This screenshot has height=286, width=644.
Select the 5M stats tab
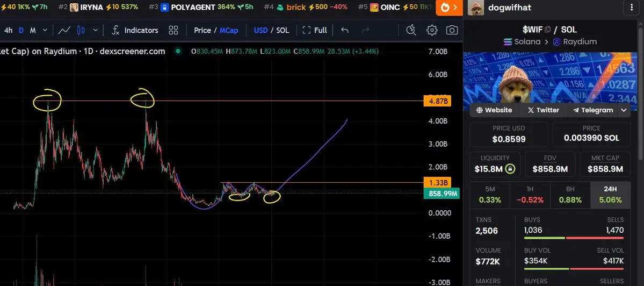click(x=490, y=195)
